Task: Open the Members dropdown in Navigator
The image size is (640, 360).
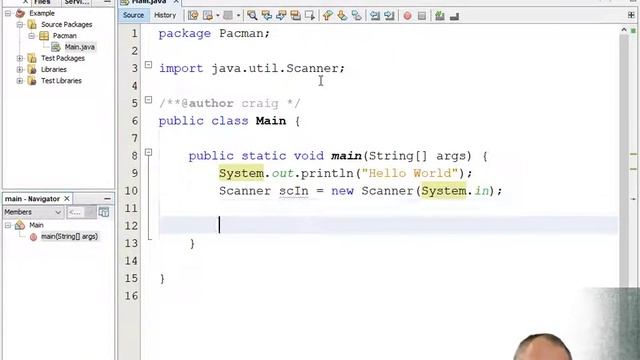Action: [x=33, y=212]
